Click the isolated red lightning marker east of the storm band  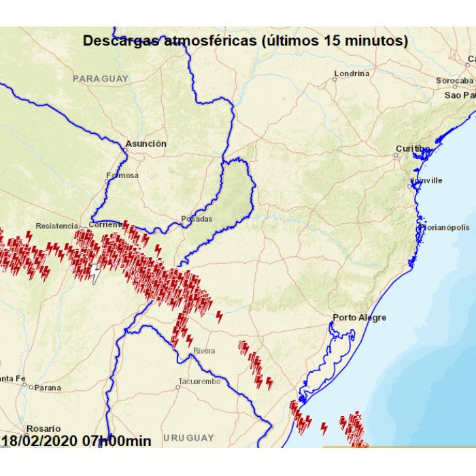click(219, 316)
